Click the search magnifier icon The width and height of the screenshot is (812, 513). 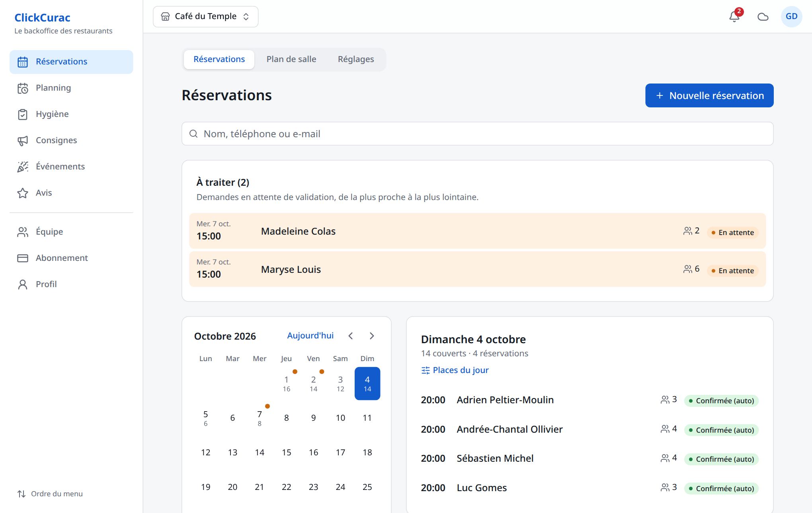pyautogui.click(x=193, y=134)
